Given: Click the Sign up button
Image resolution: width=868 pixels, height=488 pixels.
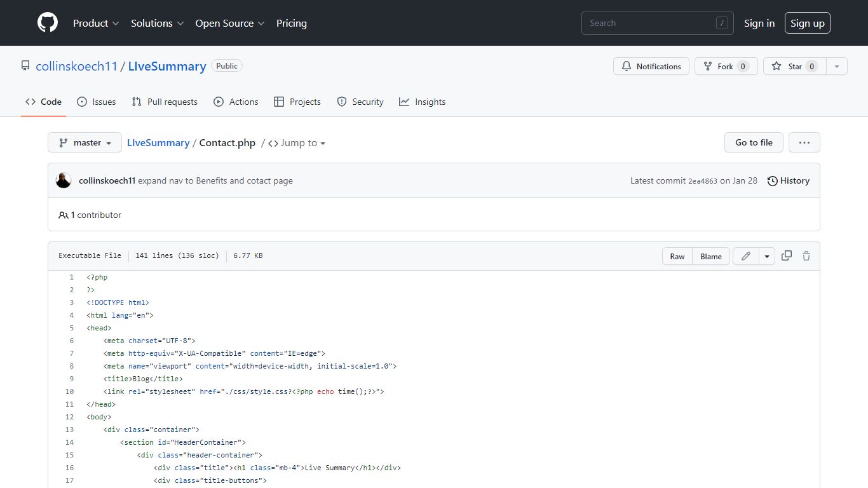Looking at the screenshot, I should 807,23.
